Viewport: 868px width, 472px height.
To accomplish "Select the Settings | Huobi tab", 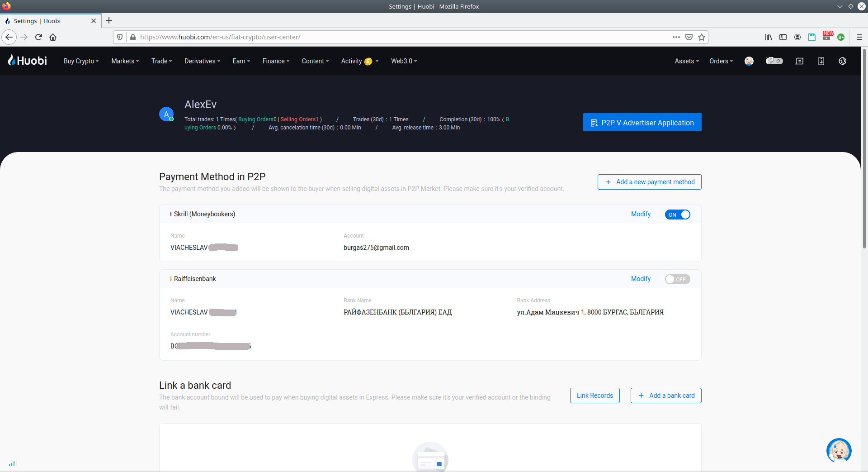I will tap(50, 21).
